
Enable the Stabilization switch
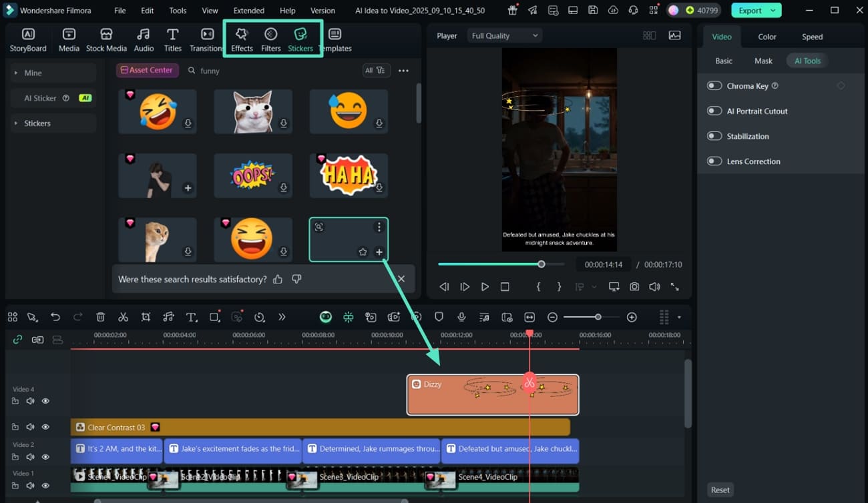pyautogui.click(x=714, y=136)
